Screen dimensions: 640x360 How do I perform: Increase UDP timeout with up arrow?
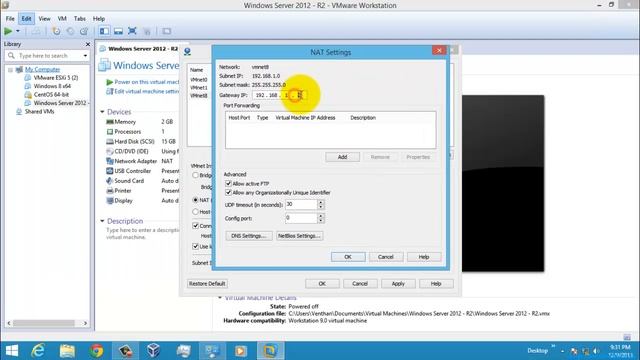coord(321,202)
